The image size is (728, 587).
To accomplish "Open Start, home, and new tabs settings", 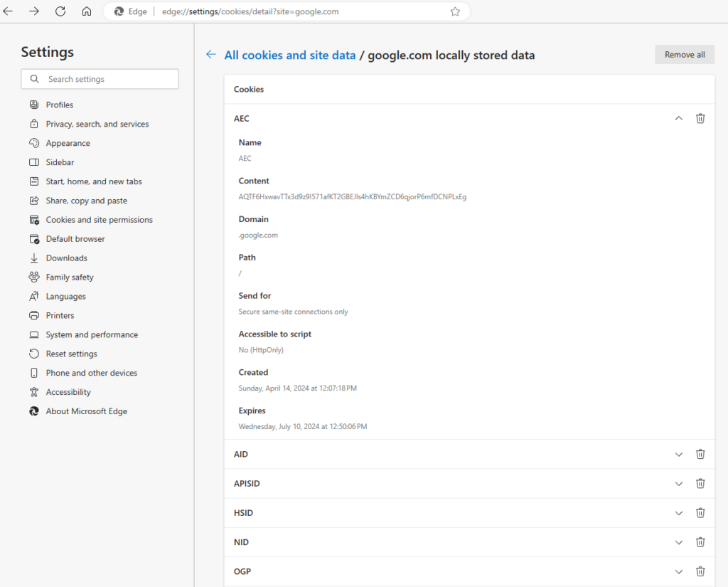I will pos(94,181).
